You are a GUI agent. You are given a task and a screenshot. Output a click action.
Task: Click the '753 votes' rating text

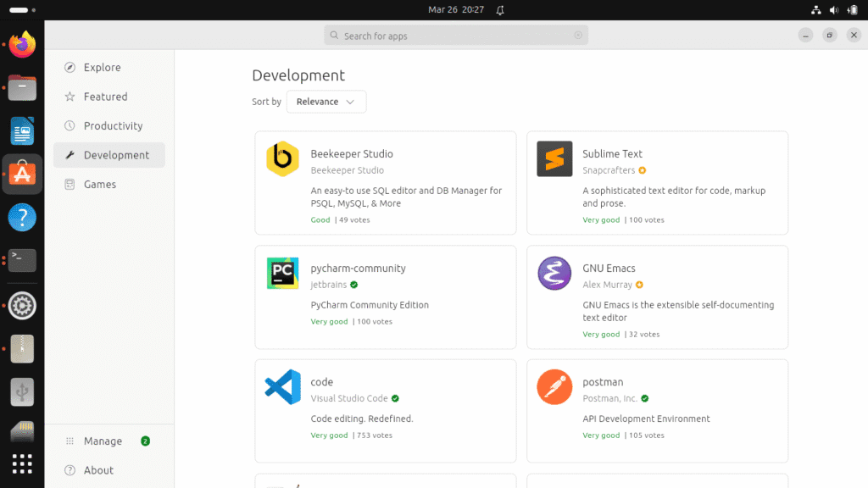(375, 435)
